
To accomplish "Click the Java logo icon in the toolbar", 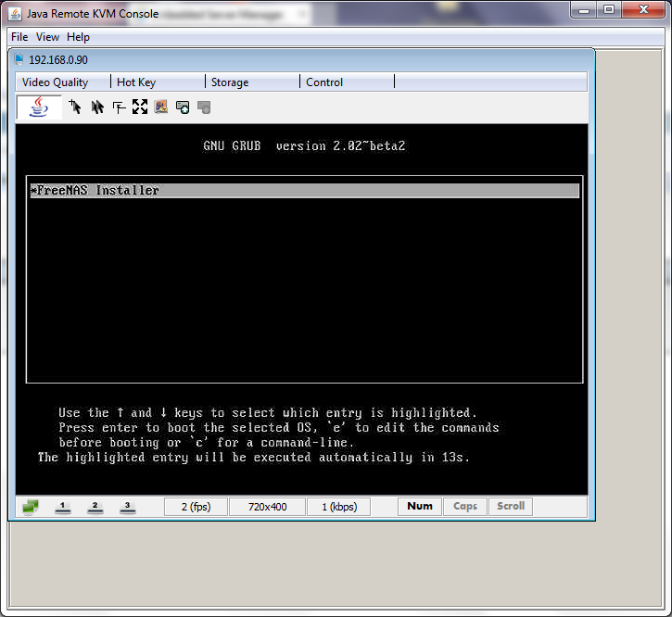I will point(38,107).
